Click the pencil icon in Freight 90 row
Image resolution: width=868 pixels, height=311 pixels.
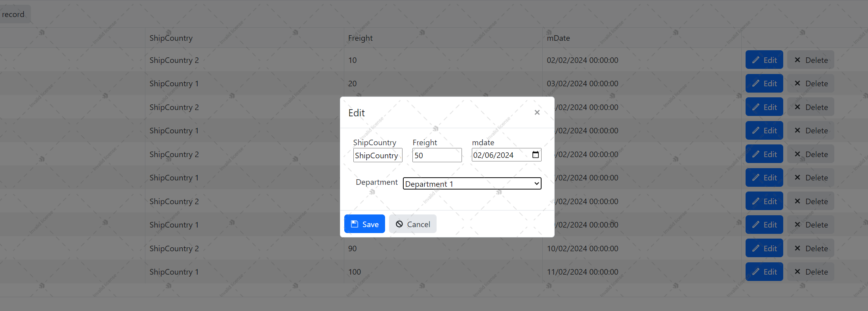pyautogui.click(x=756, y=248)
